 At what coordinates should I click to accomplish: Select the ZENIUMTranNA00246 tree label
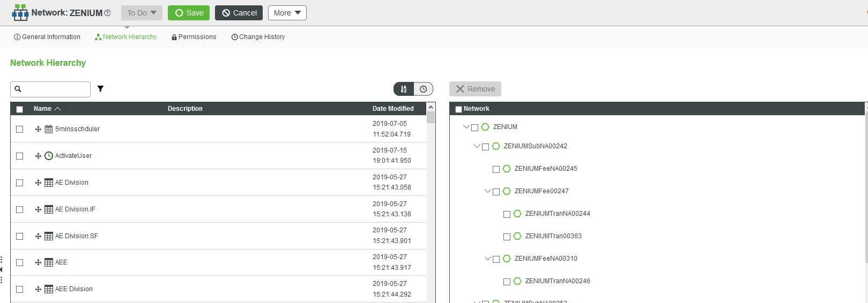tap(558, 281)
